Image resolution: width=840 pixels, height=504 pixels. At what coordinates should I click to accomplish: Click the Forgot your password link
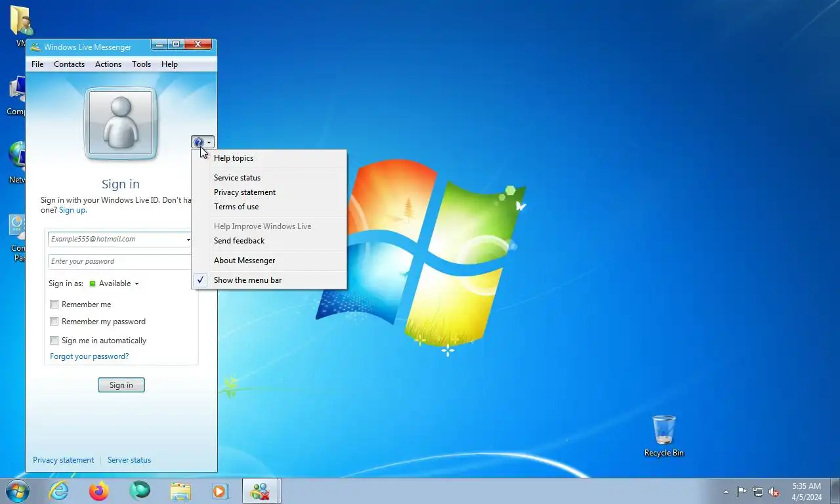coord(89,356)
